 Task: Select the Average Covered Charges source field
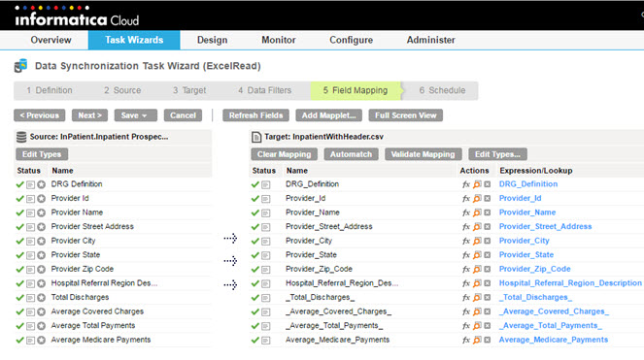97,311
